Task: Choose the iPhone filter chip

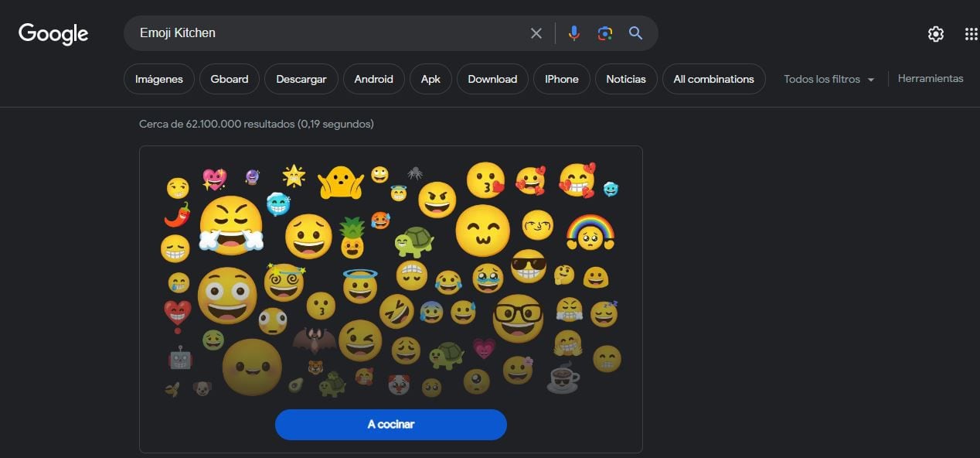Action: coord(561,79)
